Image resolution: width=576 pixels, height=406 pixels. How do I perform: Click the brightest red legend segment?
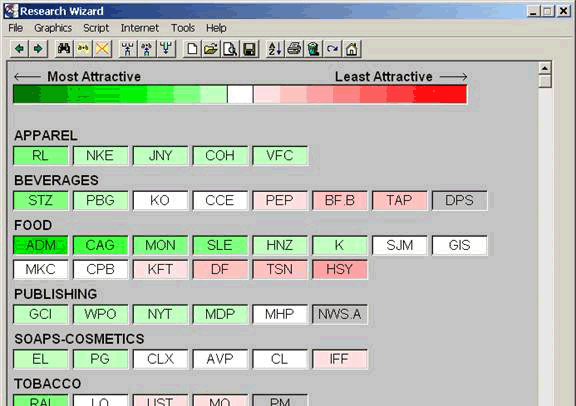440,94
